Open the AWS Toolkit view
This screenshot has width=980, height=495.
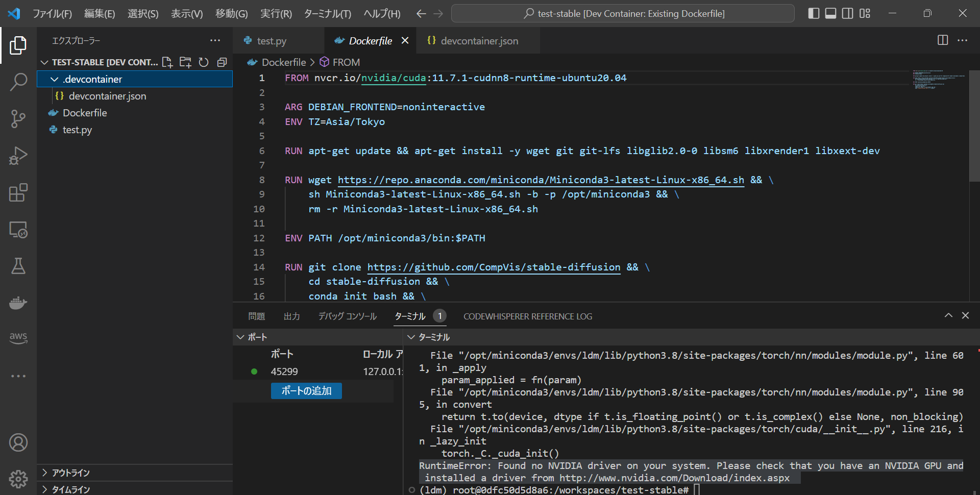click(18, 337)
